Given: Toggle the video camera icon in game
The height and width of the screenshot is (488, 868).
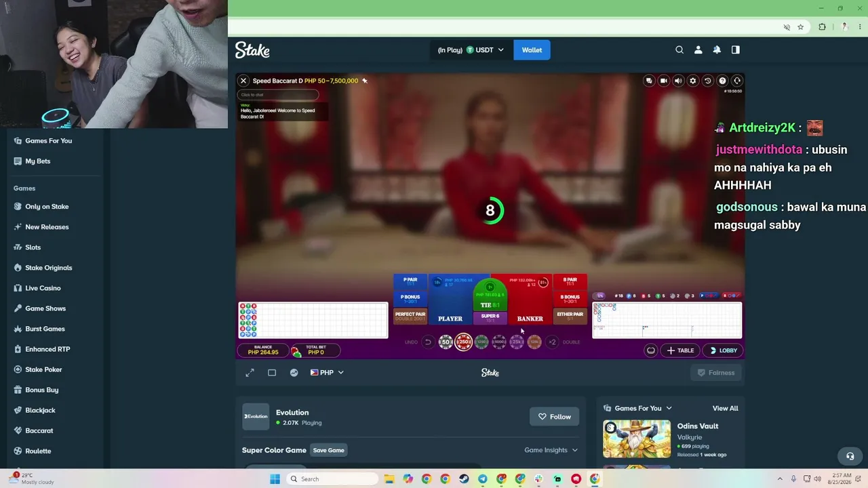Looking at the screenshot, I should pos(664,81).
